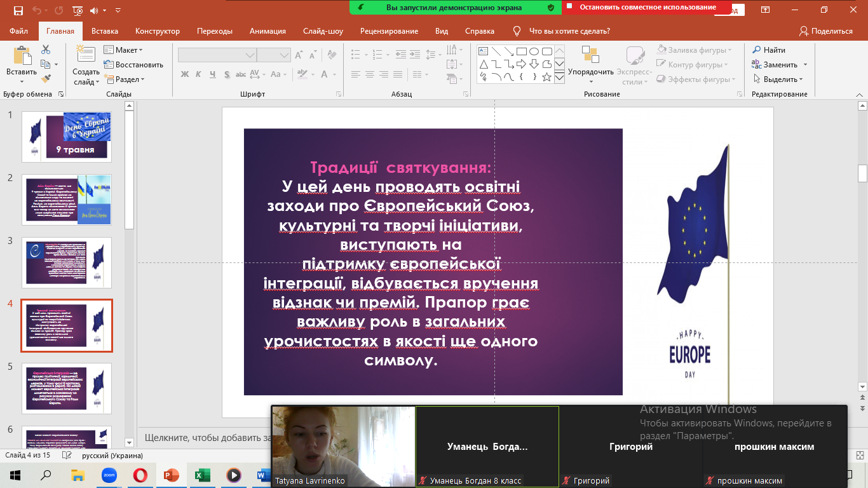Open the font size combo box
The image size is (868, 488).
(274, 55)
